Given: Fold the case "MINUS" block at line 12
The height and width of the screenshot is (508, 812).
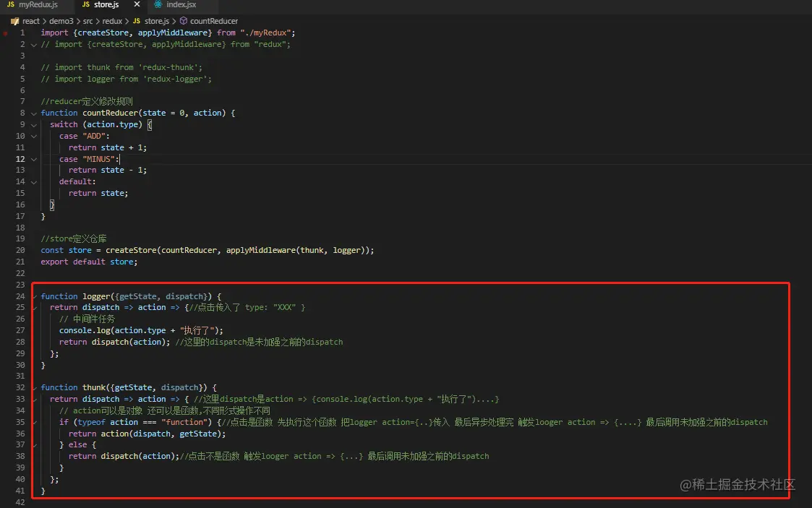Looking at the screenshot, I should click(x=34, y=159).
